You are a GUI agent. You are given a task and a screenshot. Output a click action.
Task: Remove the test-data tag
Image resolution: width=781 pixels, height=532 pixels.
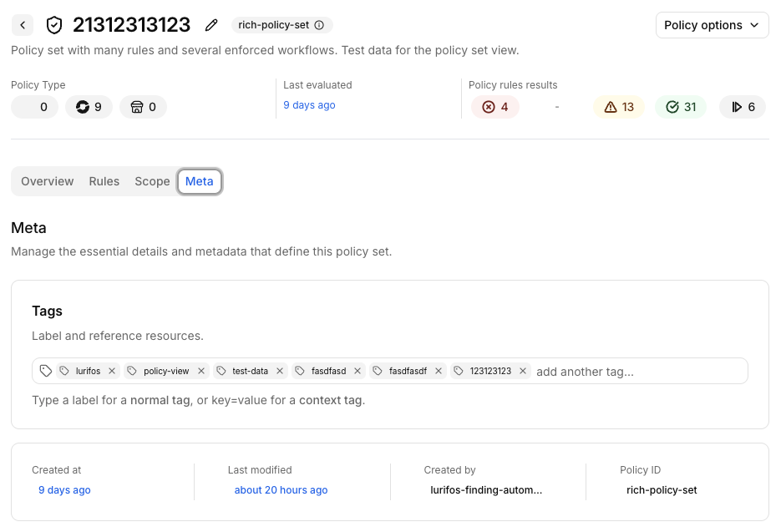tap(280, 371)
